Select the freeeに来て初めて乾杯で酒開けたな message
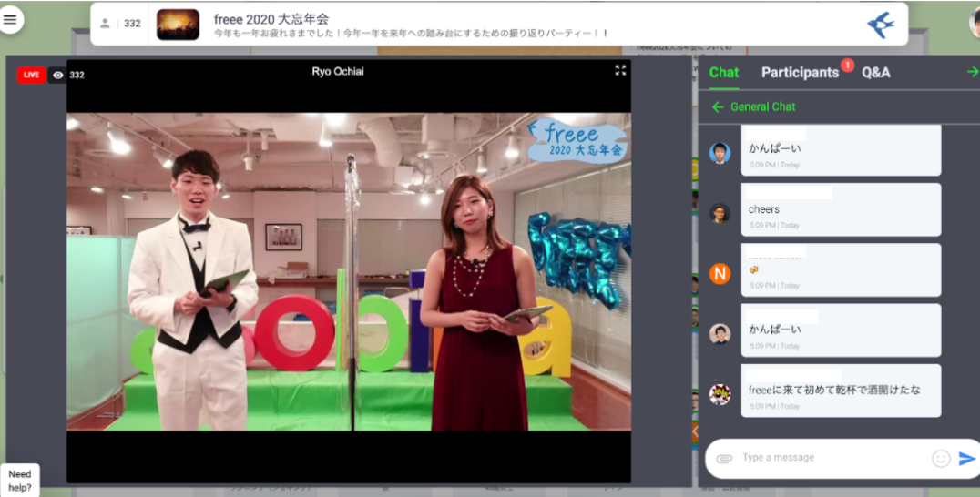The width and height of the screenshot is (980, 497). [x=841, y=390]
